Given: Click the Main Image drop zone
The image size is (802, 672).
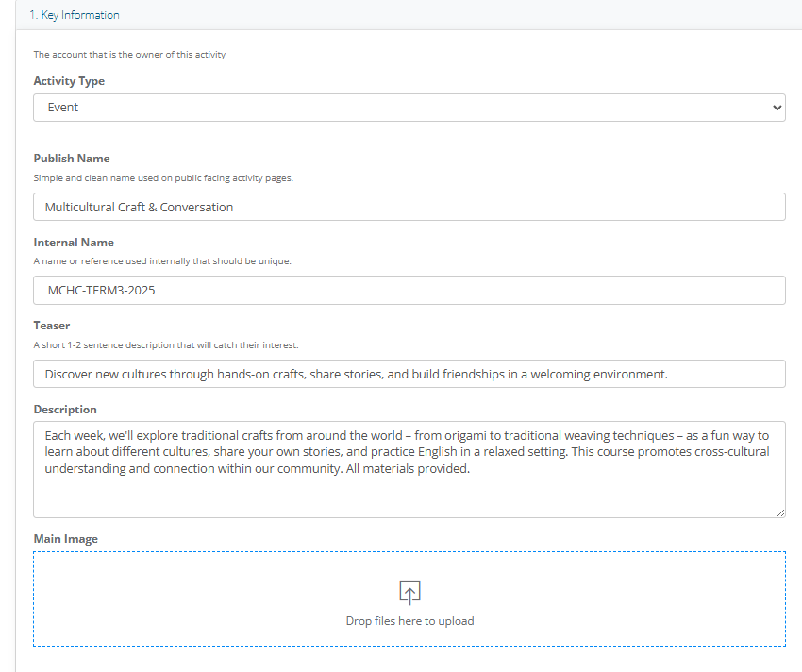Looking at the screenshot, I should coord(409,598).
